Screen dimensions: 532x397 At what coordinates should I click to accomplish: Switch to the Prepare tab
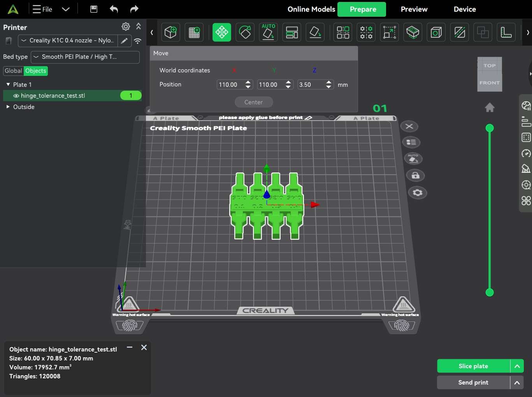(x=362, y=9)
